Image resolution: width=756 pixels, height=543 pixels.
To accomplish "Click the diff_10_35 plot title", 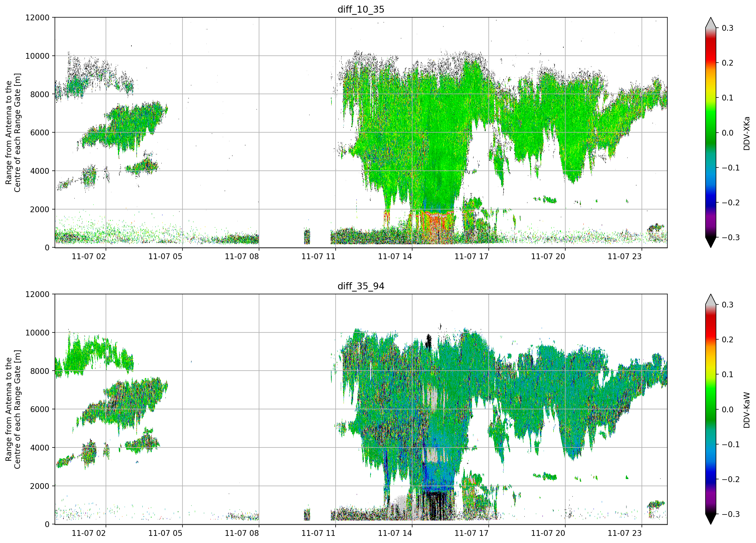I will click(x=361, y=9).
